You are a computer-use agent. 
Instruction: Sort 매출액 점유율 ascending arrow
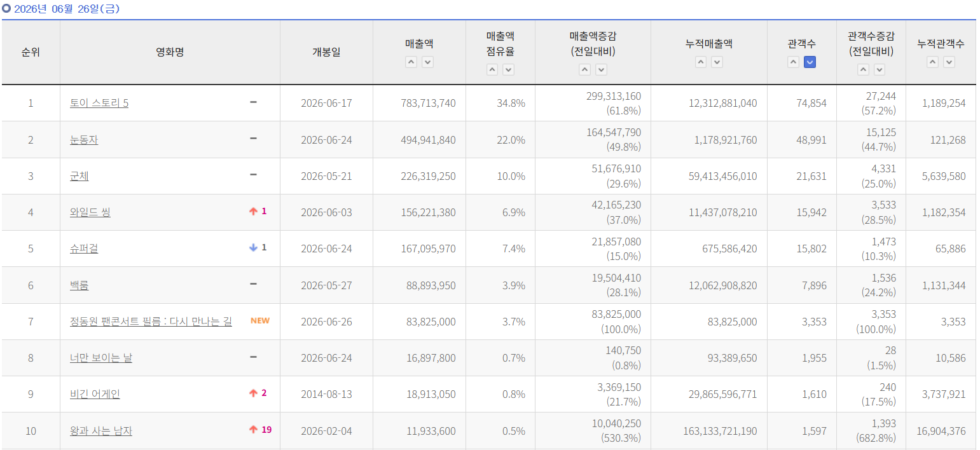(492, 70)
